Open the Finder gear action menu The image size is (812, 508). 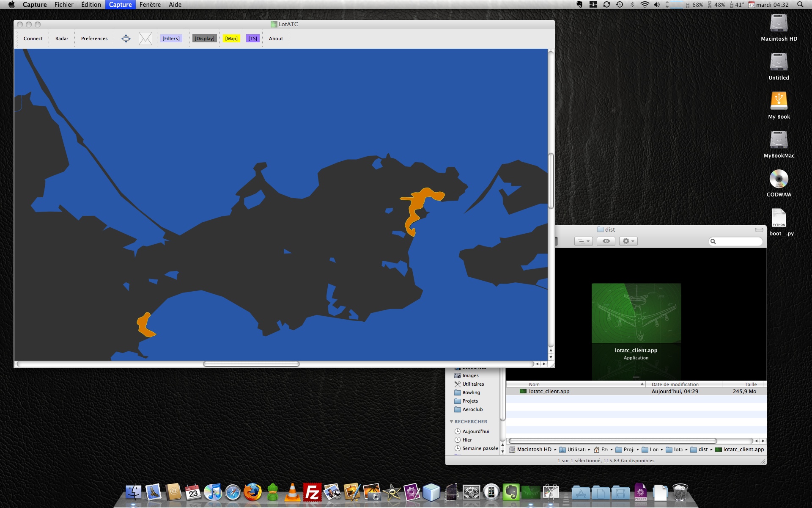tap(628, 241)
